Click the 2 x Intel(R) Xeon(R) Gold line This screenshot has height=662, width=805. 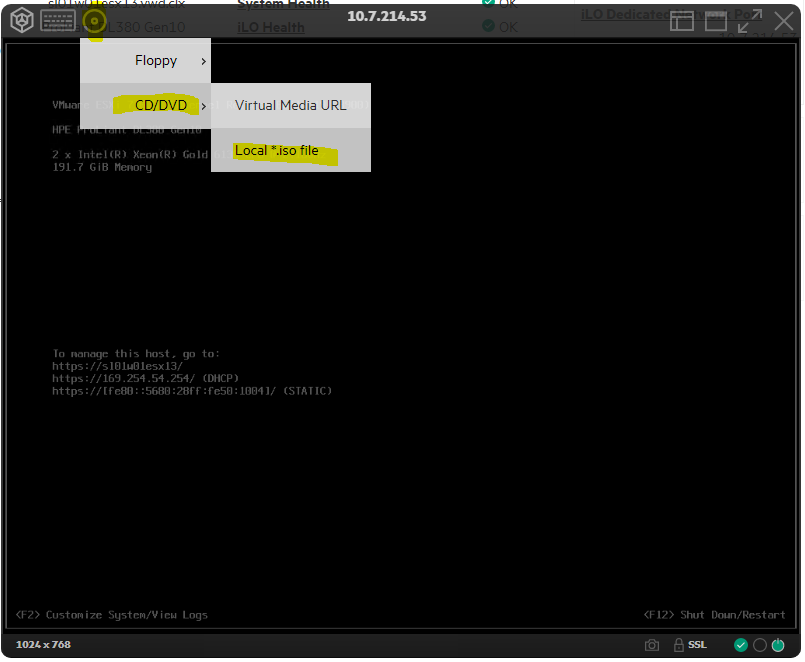point(130,155)
